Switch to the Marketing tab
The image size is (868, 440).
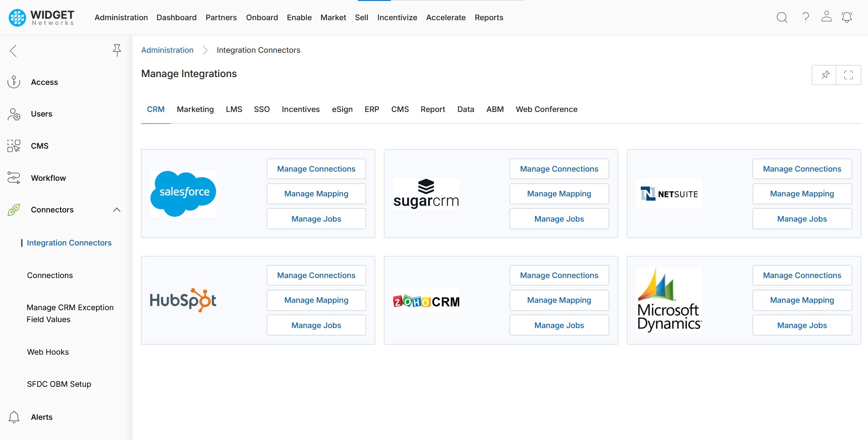coord(195,109)
